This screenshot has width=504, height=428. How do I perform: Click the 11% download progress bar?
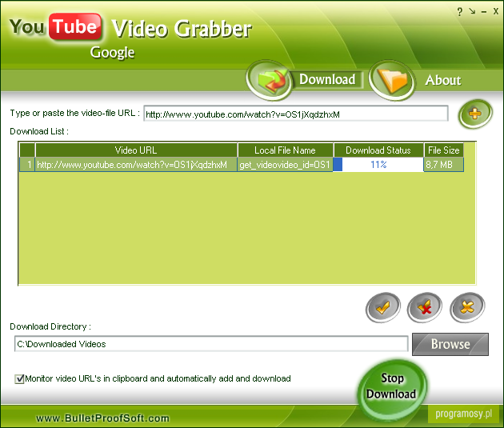pyautogui.click(x=378, y=165)
